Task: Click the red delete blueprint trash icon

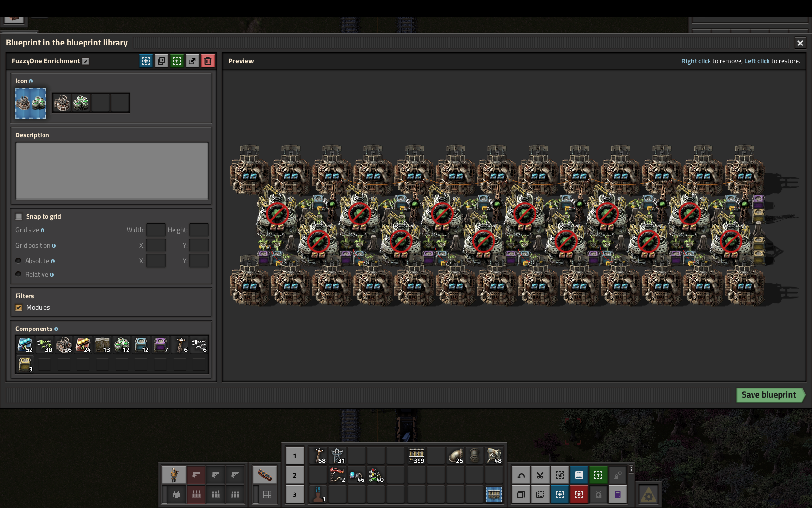Action: pyautogui.click(x=208, y=61)
